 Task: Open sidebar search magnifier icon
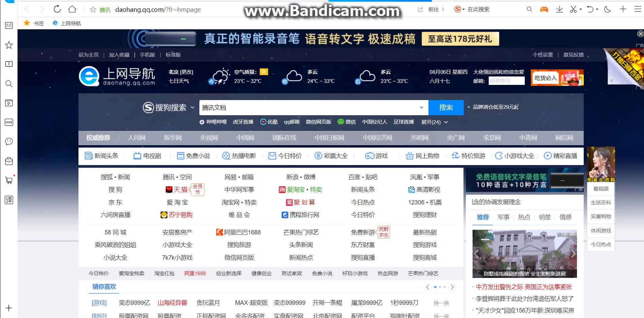coord(9,84)
